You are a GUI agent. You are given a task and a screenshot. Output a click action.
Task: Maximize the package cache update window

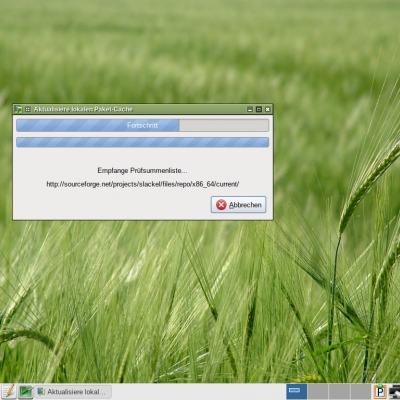259,109
